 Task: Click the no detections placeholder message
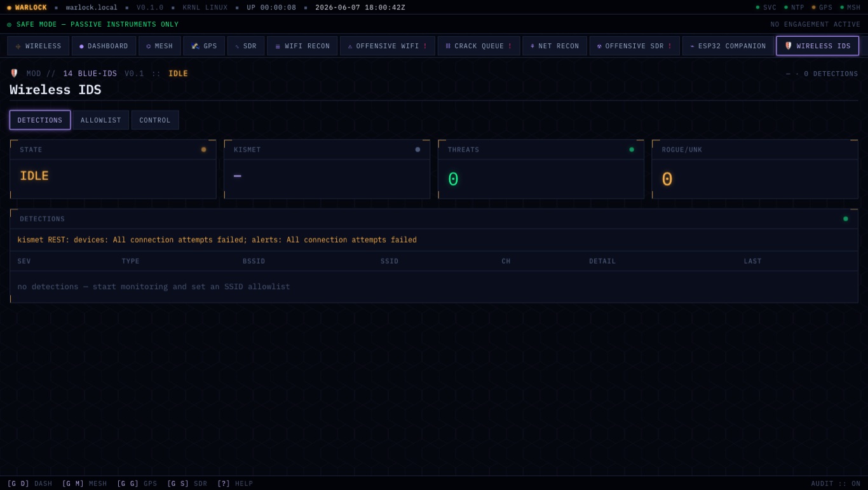coord(154,287)
